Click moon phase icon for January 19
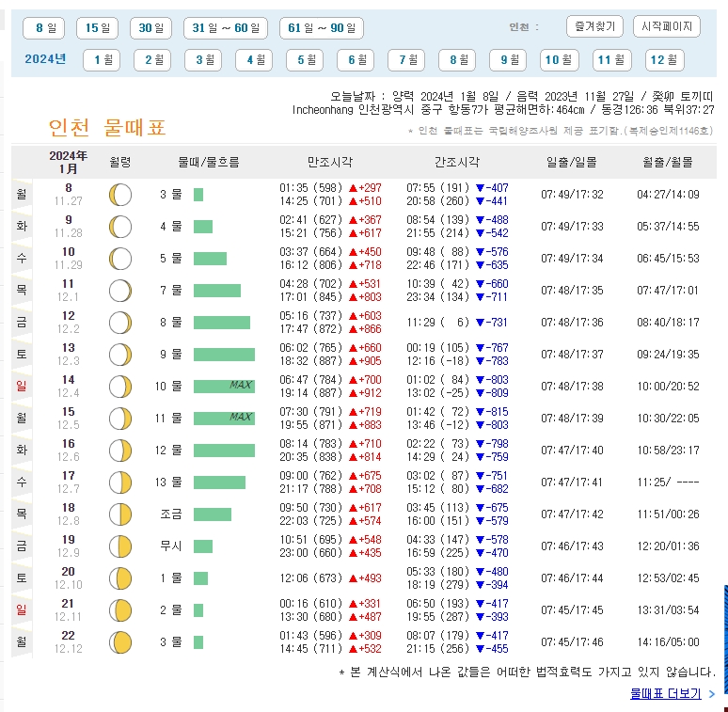Image resolution: width=728 pixels, height=712 pixels. [x=120, y=546]
